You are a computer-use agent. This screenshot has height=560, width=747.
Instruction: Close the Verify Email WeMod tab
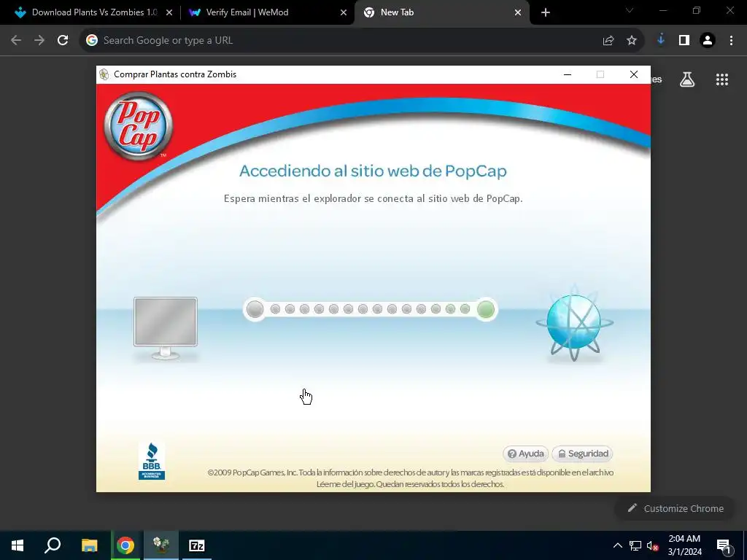coord(344,13)
